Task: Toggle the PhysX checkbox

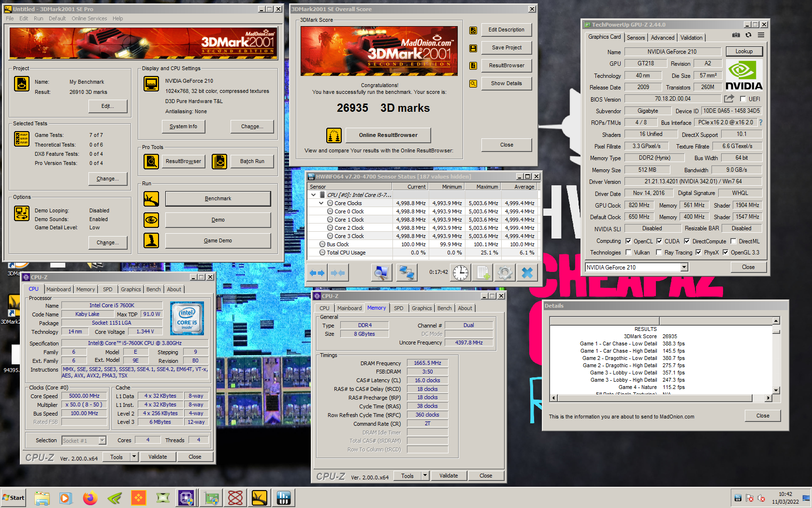Action: (698, 252)
